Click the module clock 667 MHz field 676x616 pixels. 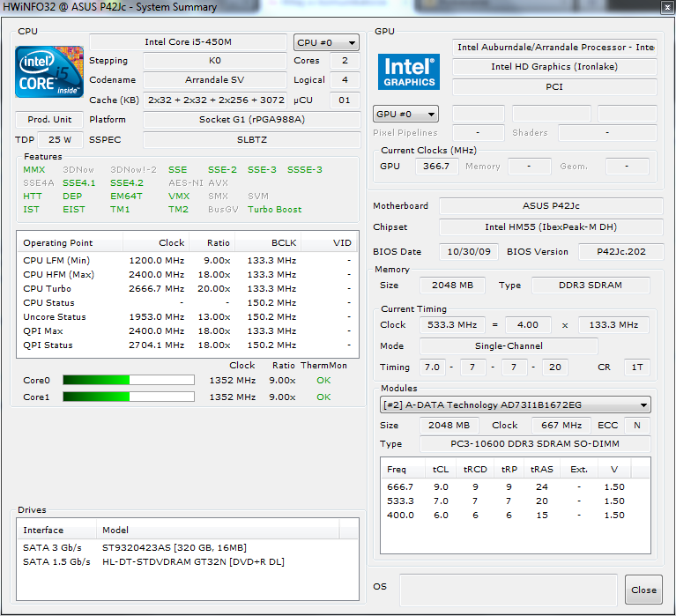coord(561,426)
